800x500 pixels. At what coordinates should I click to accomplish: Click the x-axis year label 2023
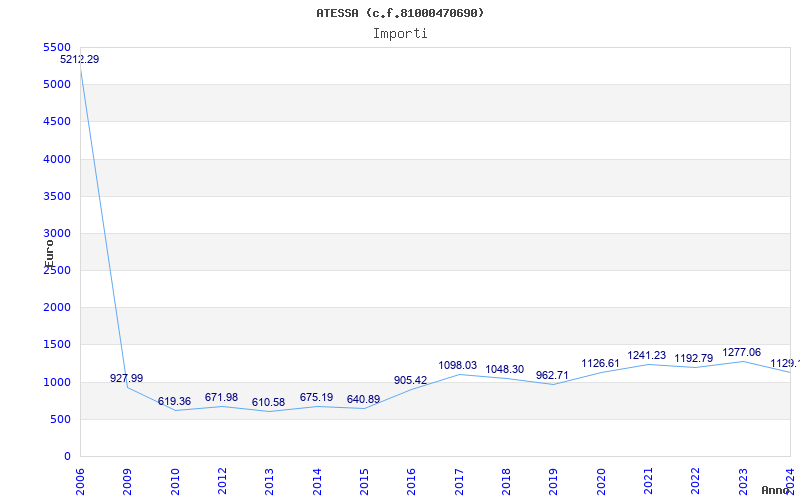[743, 482]
